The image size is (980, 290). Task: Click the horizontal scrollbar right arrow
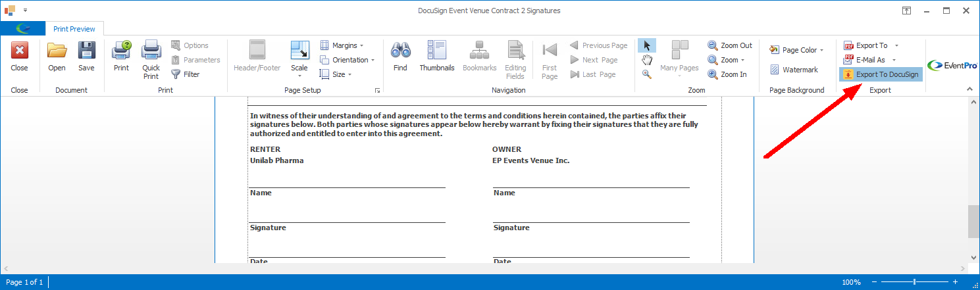point(964,268)
